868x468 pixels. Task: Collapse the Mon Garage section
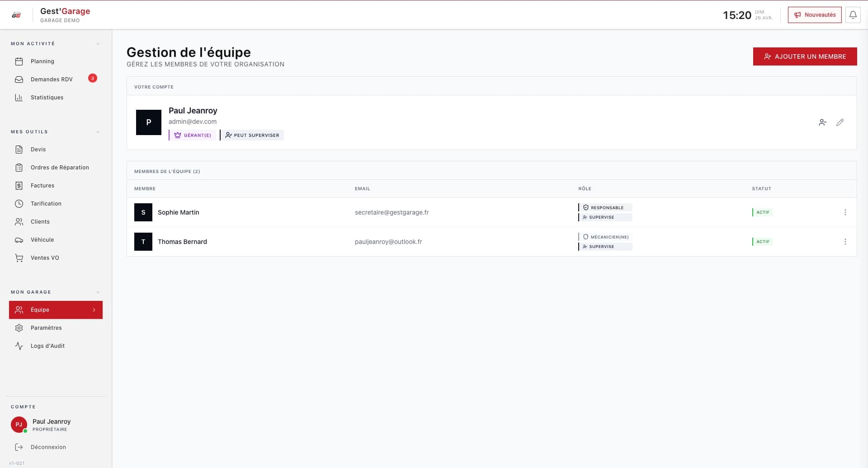tap(98, 292)
